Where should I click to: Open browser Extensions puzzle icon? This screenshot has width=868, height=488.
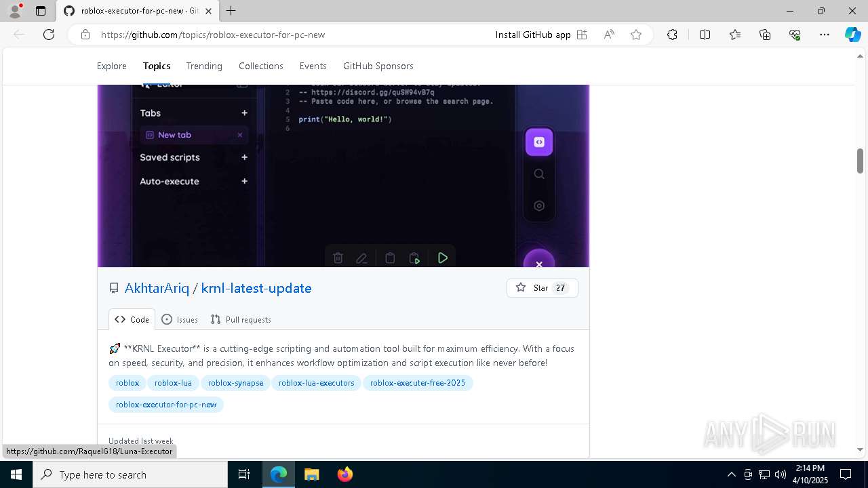[x=672, y=35]
